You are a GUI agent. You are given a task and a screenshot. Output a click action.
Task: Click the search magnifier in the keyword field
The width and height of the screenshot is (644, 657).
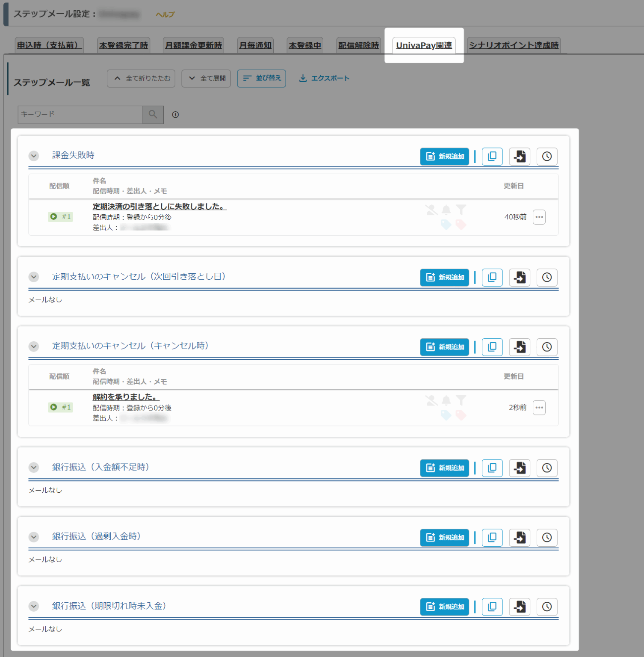pyautogui.click(x=153, y=115)
